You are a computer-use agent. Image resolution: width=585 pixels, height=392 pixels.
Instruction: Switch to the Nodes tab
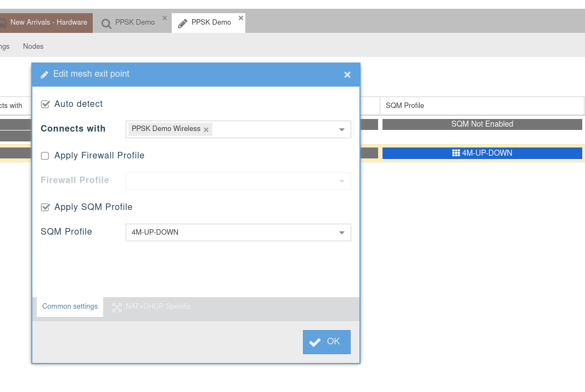click(x=33, y=47)
